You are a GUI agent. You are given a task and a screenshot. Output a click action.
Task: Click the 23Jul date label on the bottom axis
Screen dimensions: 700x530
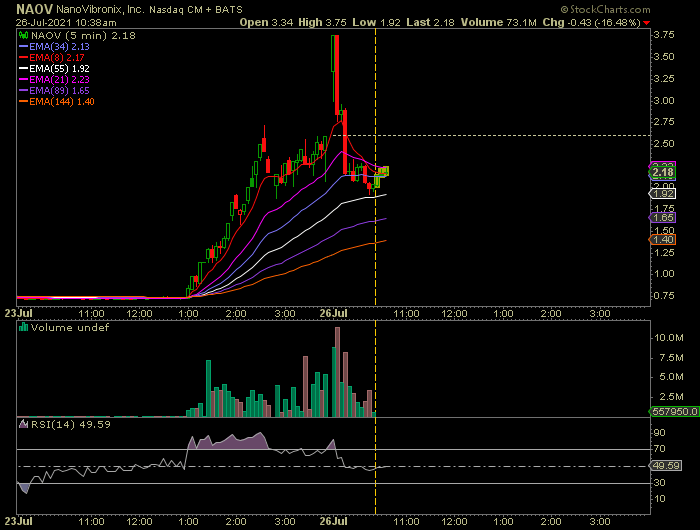click(19, 521)
